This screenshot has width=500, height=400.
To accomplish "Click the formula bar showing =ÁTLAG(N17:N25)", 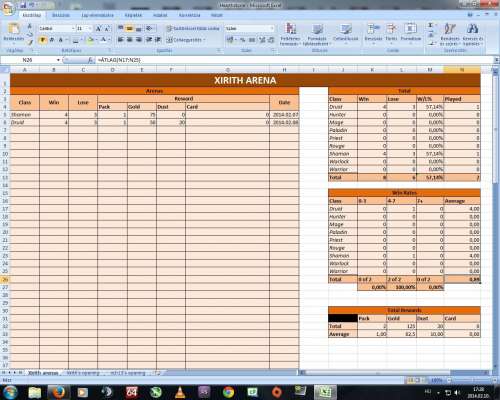I will click(x=295, y=60).
